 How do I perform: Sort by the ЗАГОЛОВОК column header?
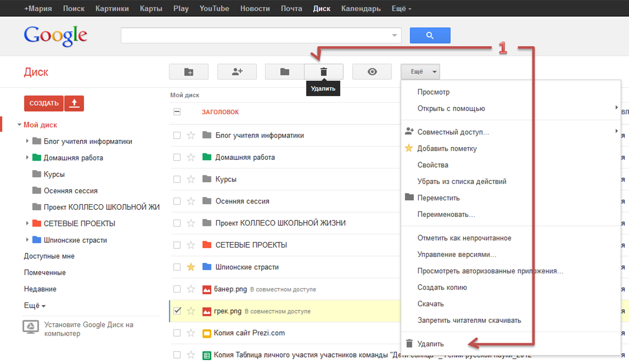[x=220, y=112]
